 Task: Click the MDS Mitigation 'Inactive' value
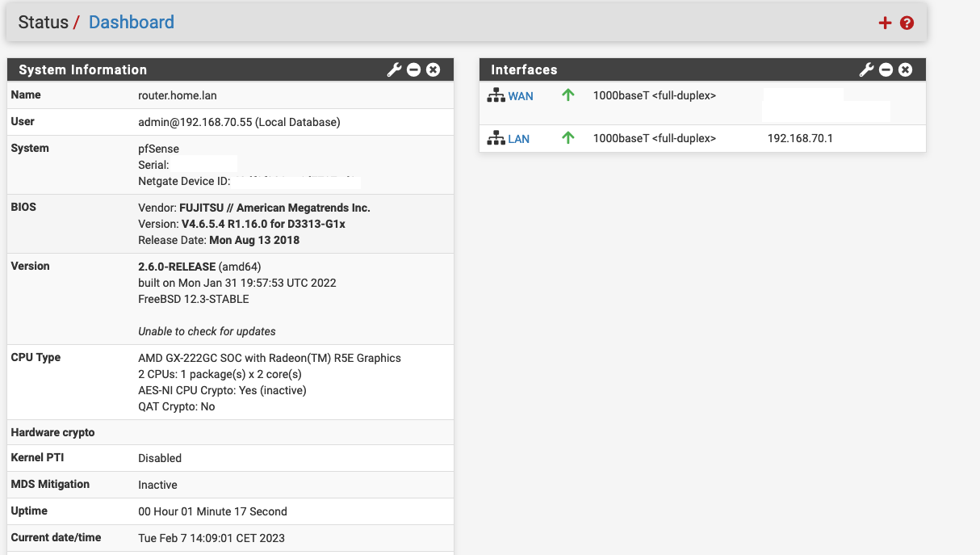[x=157, y=485]
